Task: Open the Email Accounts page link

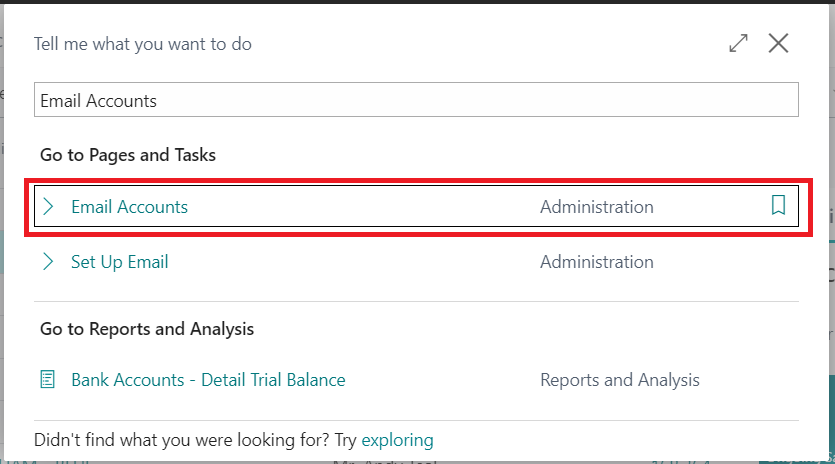Action: pos(129,207)
